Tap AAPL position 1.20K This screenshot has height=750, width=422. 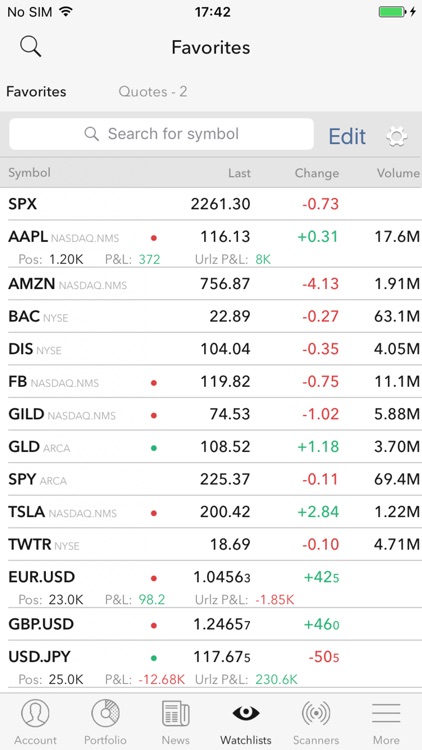click(66, 260)
